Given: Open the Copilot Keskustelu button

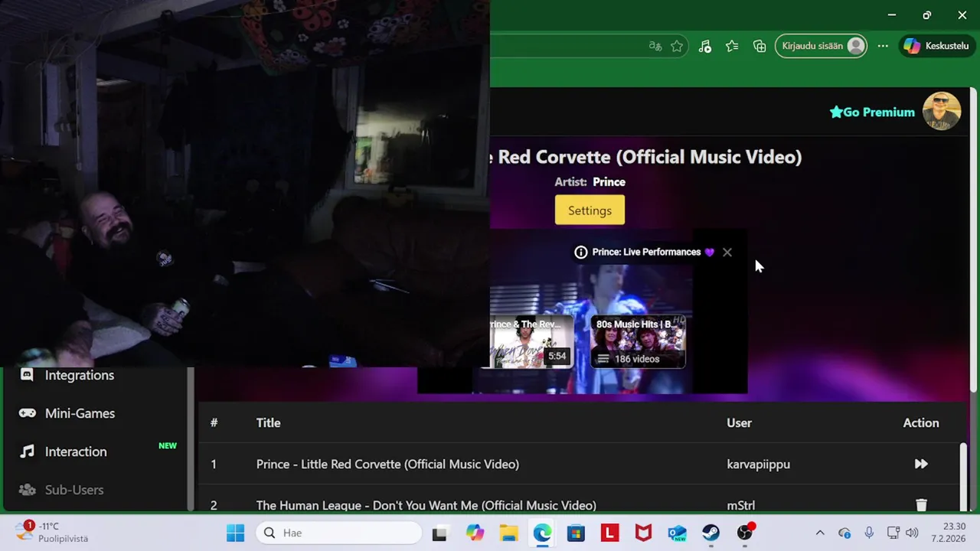Looking at the screenshot, I should [936, 46].
